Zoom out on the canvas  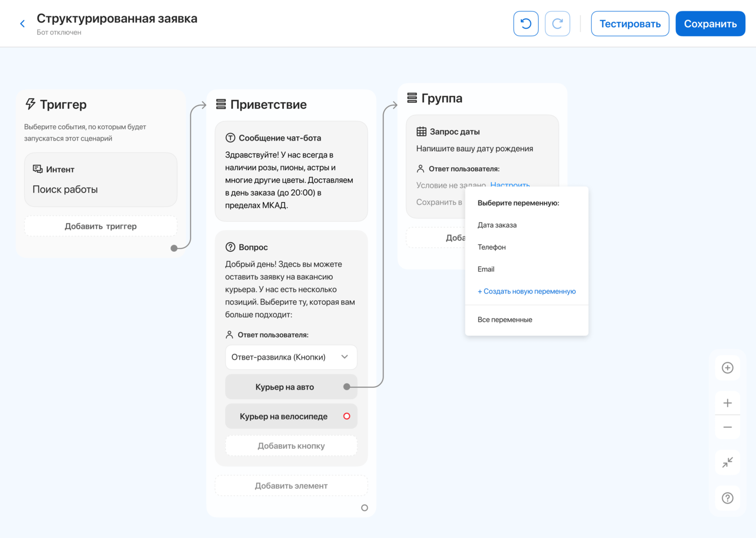point(727,427)
